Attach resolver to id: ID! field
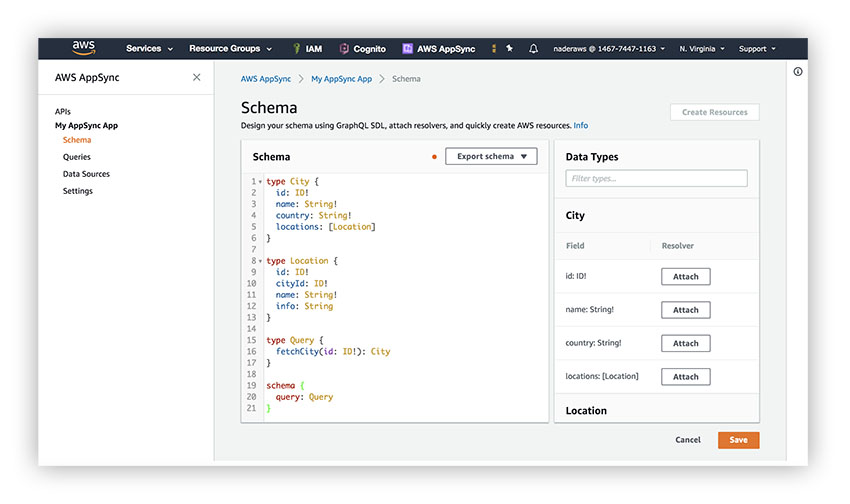 coord(686,276)
